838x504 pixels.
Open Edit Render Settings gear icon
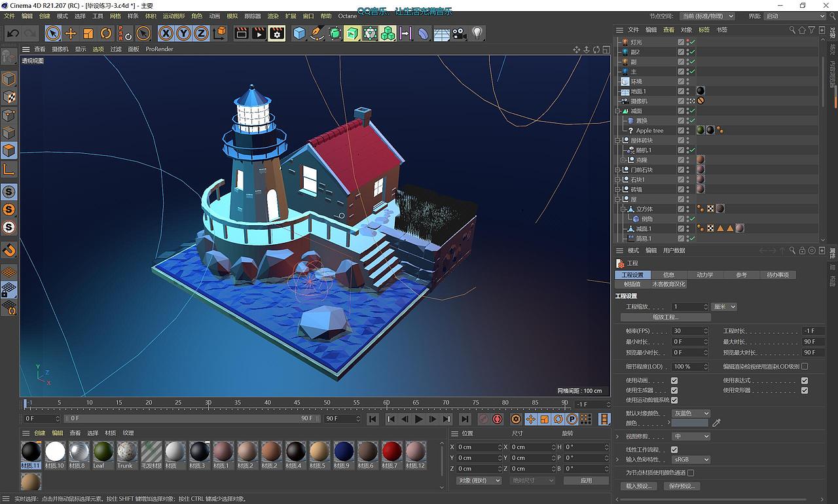pos(277,33)
